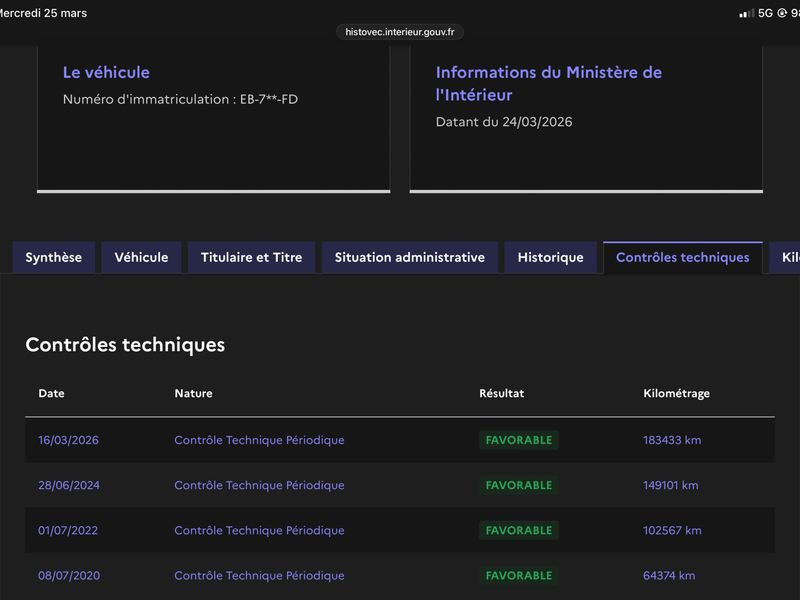Click the Kilométrage column header
Viewport: 800px width, 600px height.
[677, 393]
